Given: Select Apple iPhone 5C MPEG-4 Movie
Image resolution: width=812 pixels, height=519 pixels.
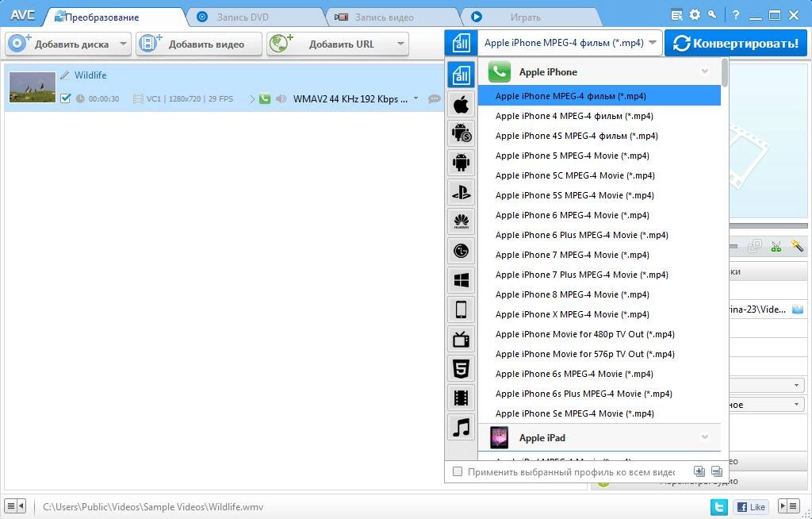Looking at the screenshot, I should [599, 175].
